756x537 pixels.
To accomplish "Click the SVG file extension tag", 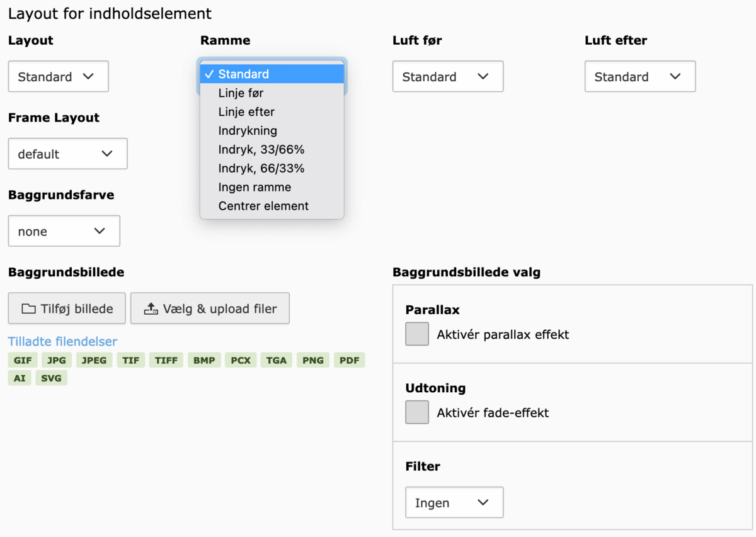I will coord(51,378).
